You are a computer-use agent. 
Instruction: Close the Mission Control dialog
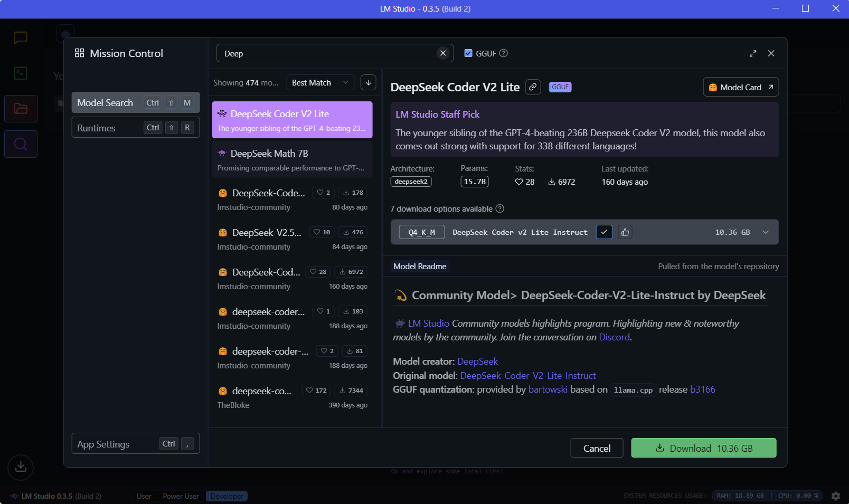pyautogui.click(x=771, y=53)
